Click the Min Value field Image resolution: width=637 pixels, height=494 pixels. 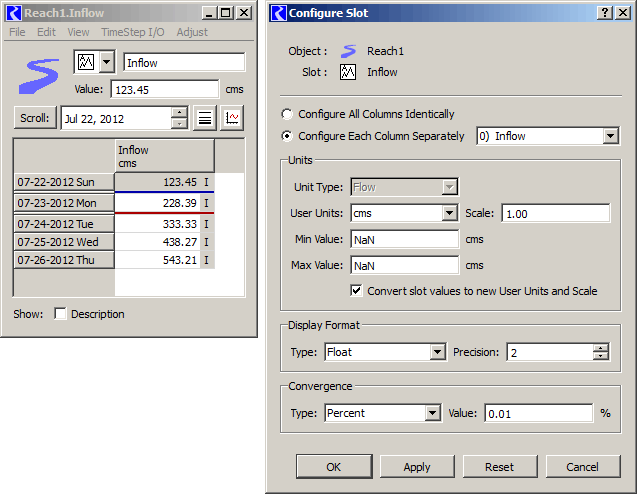click(405, 239)
